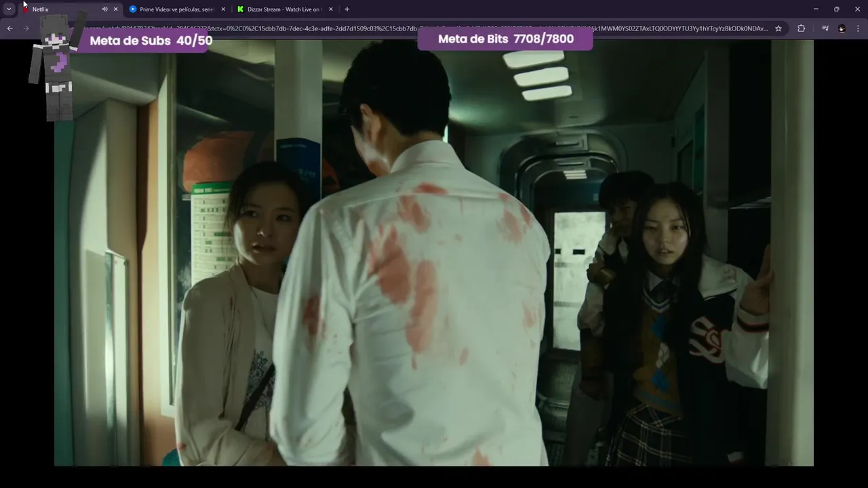Open the tab search dropdown arrow
Viewport: 868px width, 488px height.
point(9,9)
